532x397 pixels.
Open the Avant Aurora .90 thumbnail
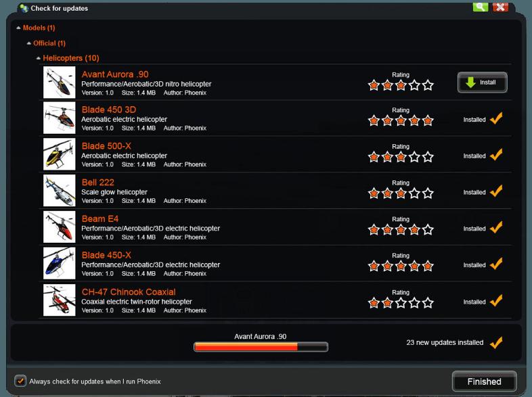pos(60,83)
